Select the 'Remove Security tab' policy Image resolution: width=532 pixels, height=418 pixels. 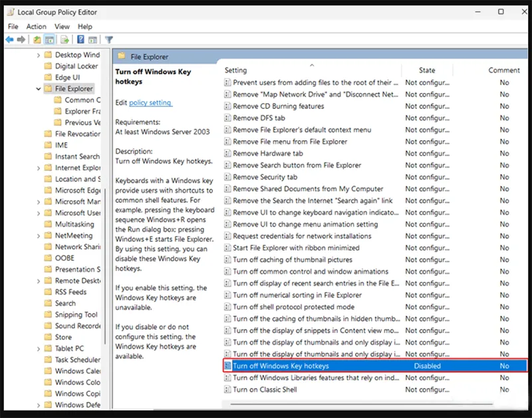click(x=265, y=177)
